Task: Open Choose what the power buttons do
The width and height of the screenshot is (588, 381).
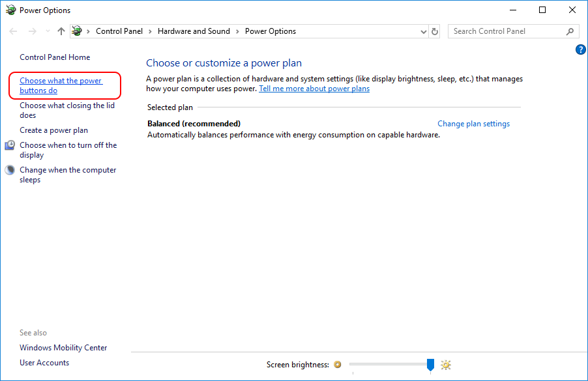Action: [x=61, y=85]
